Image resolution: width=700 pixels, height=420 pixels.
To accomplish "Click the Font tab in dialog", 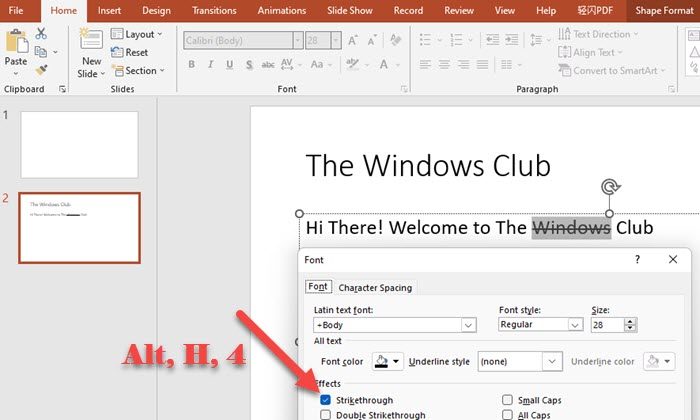I will (x=318, y=287).
